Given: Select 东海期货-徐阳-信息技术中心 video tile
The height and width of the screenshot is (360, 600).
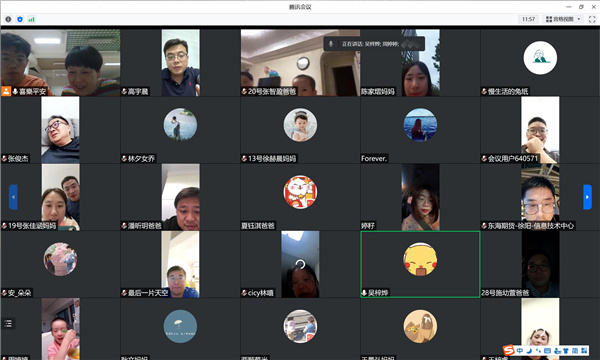Looking at the screenshot, I should pyautogui.click(x=540, y=197).
